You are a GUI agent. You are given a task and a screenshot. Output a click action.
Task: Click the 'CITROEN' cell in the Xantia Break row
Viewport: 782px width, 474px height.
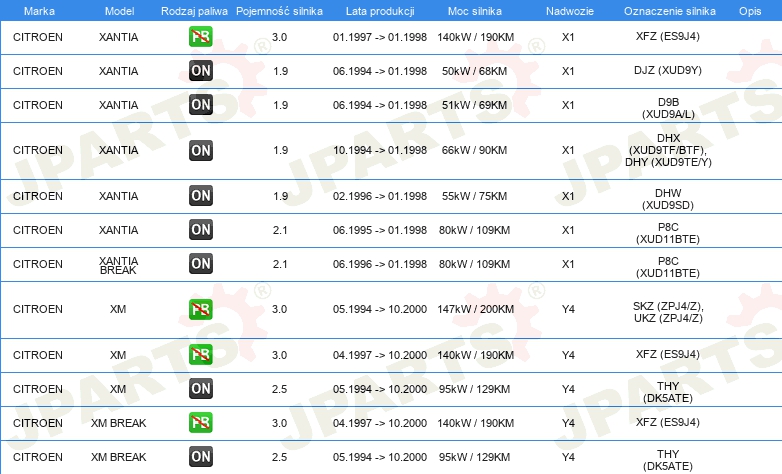[x=38, y=264]
